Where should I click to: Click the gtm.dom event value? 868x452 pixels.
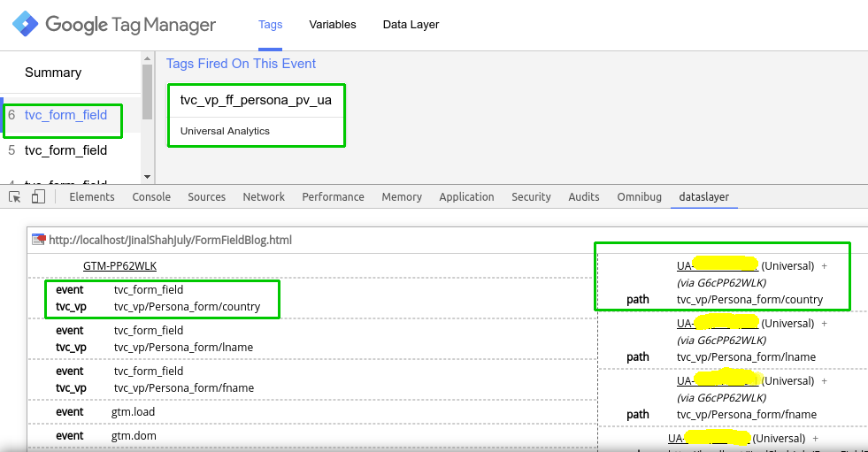tap(134, 436)
